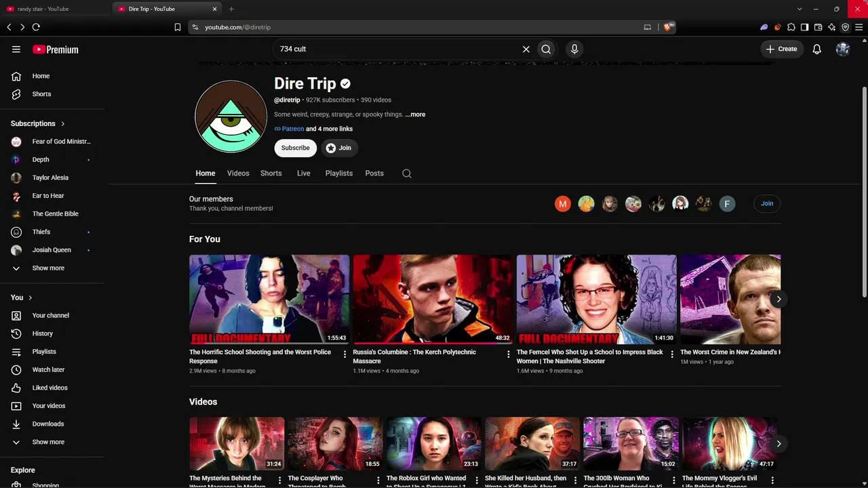Start voice search with the microphone

coord(574,49)
